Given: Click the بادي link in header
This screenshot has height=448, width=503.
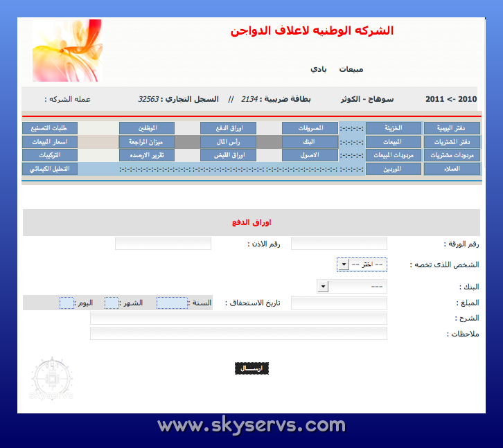Looking at the screenshot, I should coord(319,69).
